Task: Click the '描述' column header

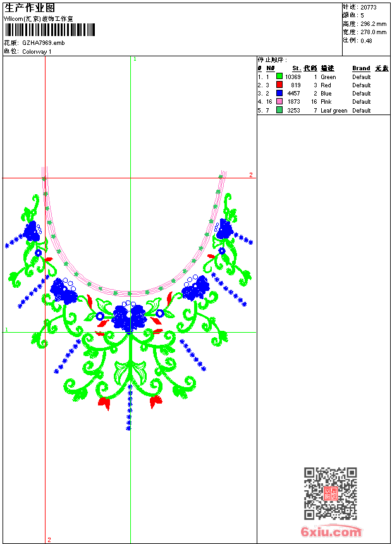Action: click(x=327, y=68)
